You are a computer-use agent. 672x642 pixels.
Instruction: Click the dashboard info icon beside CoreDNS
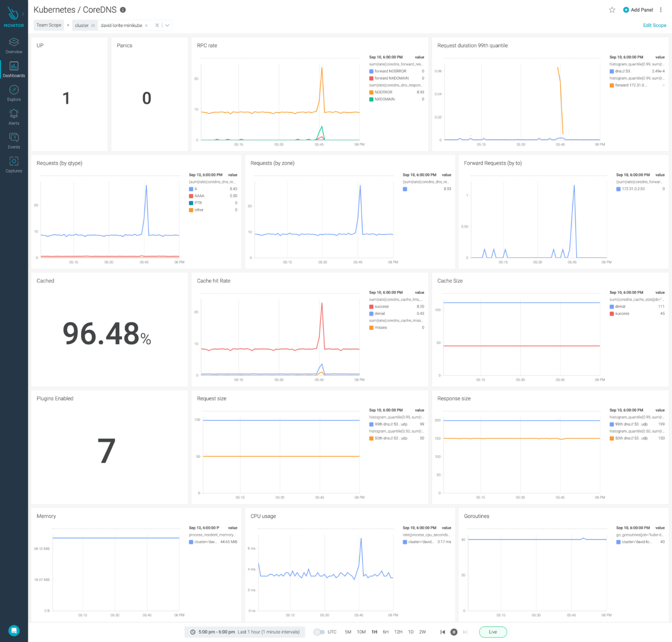123,10
